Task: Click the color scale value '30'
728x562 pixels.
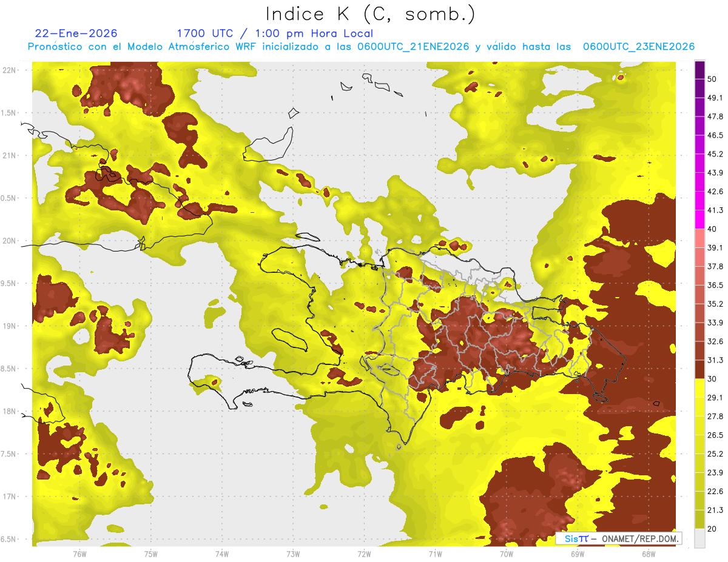Action: click(713, 379)
